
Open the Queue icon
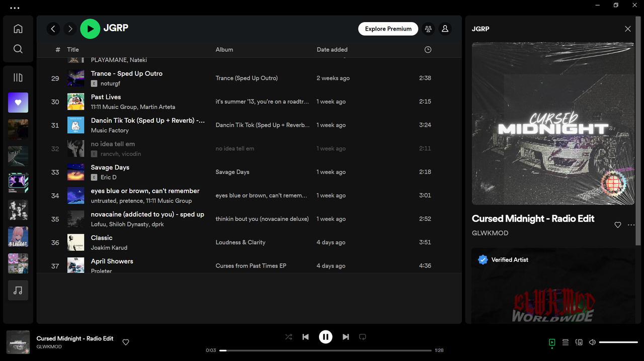(x=566, y=342)
